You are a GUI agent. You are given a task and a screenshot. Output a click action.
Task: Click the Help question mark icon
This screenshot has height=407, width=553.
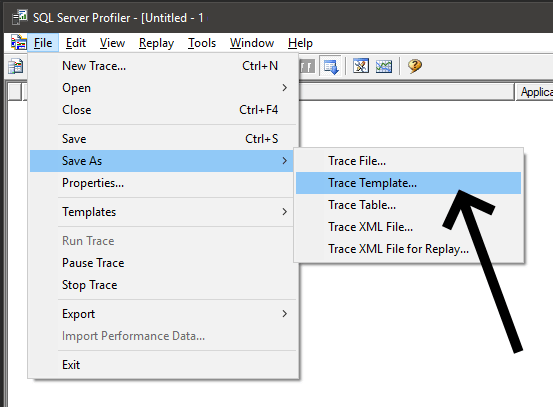pos(414,66)
